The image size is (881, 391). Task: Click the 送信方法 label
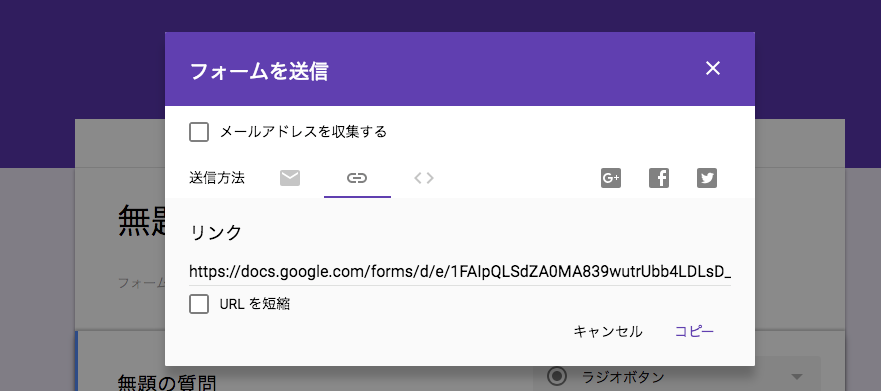pos(217,178)
